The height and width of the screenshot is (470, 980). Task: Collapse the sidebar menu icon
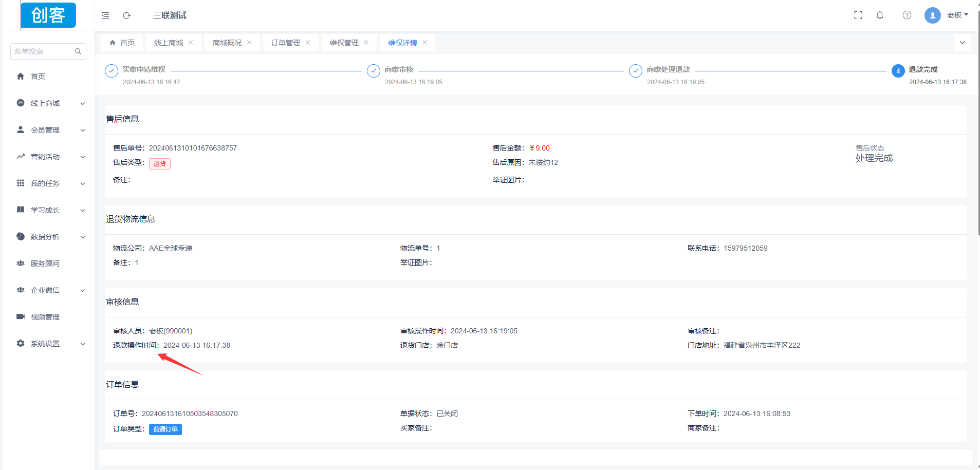pos(105,15)
